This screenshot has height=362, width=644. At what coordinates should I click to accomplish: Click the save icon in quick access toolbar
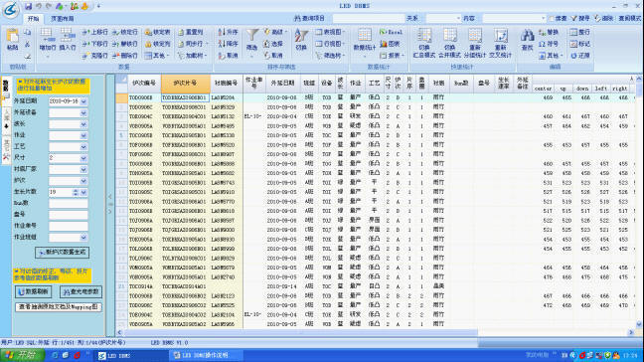29,6
